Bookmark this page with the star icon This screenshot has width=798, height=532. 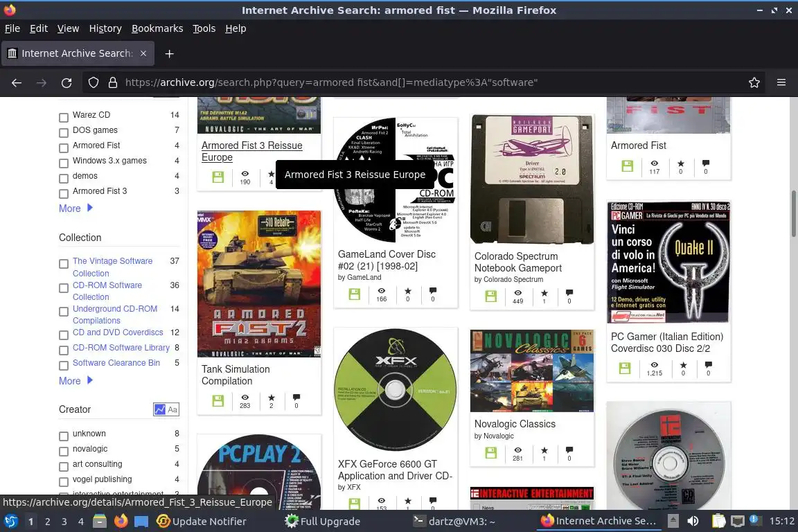tap(754, 82)
